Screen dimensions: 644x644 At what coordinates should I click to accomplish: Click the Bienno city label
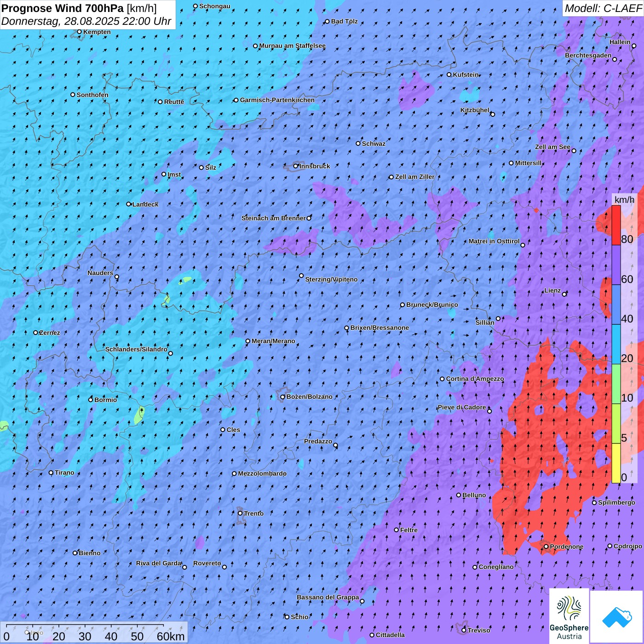tap(89, 553)
